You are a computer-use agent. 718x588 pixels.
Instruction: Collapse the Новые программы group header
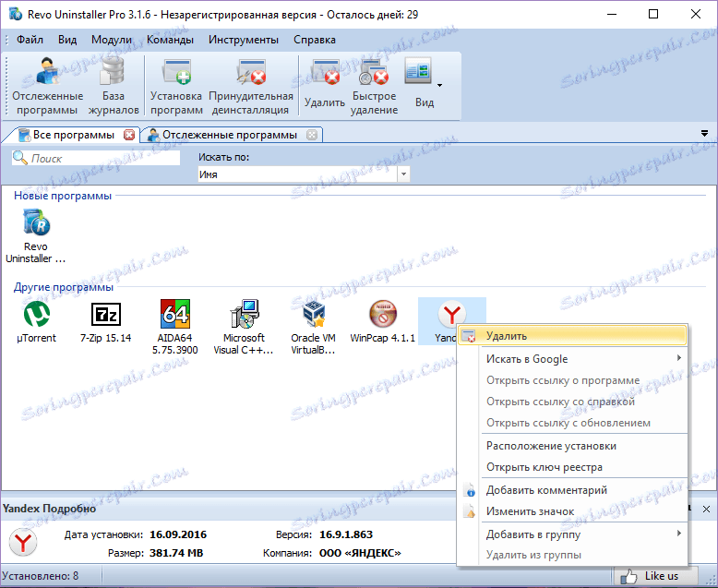pos(63,196)
